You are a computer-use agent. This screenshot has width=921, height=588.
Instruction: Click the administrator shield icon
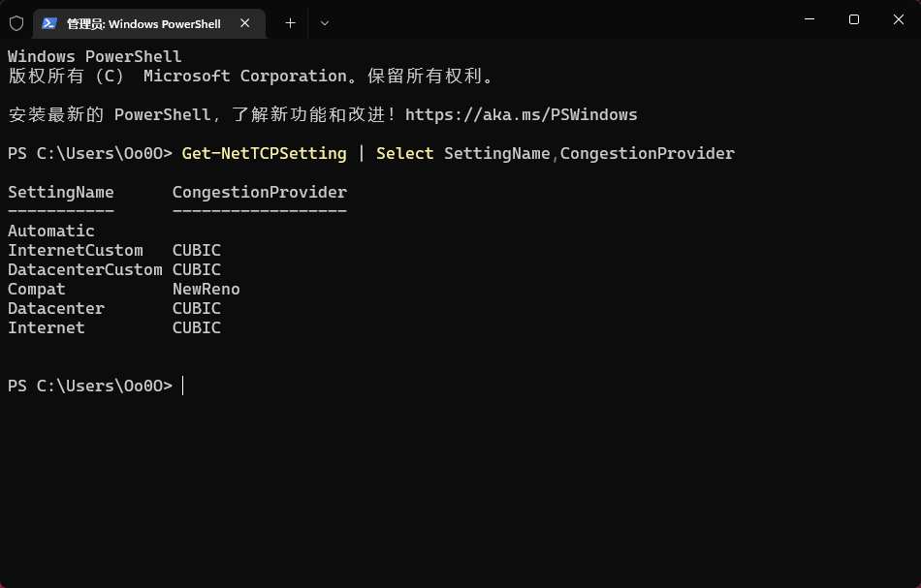pos(16,23)
